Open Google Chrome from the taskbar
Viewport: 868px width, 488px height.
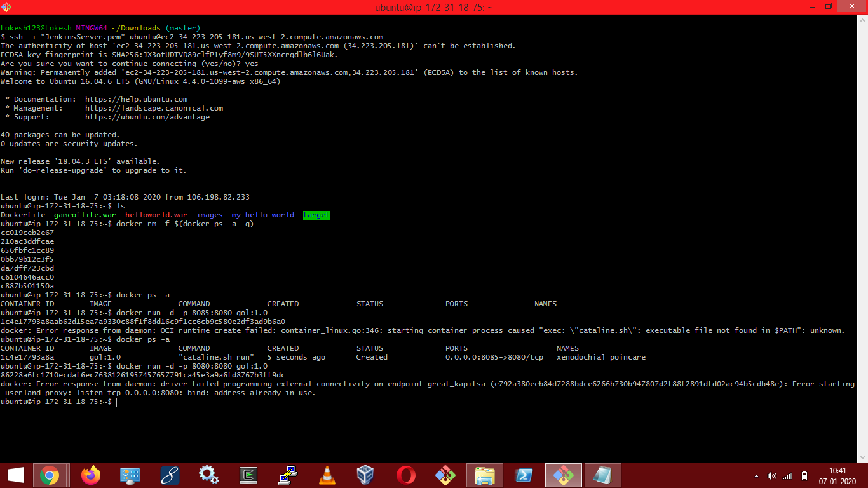[50, 475]
